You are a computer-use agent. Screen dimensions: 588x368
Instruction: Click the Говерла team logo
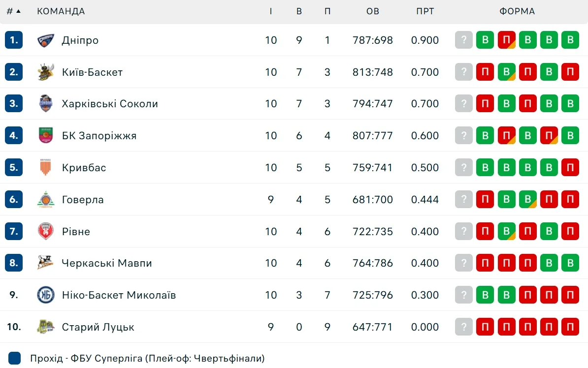coord(46,200)
